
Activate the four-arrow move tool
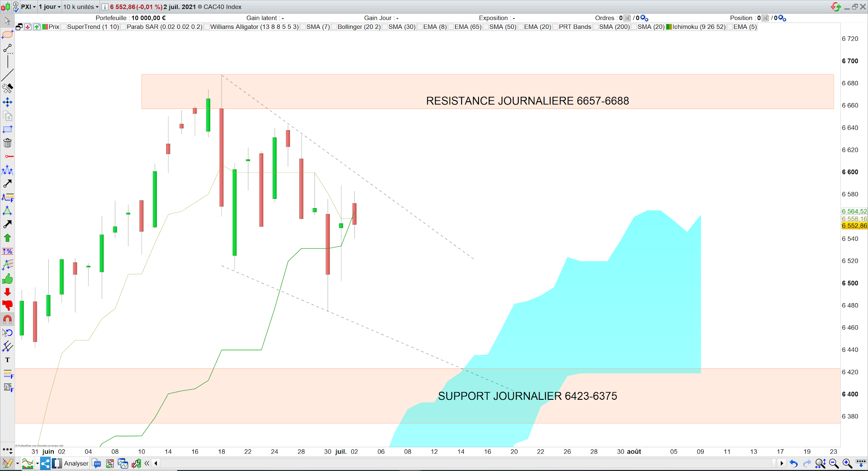[7, 102]
